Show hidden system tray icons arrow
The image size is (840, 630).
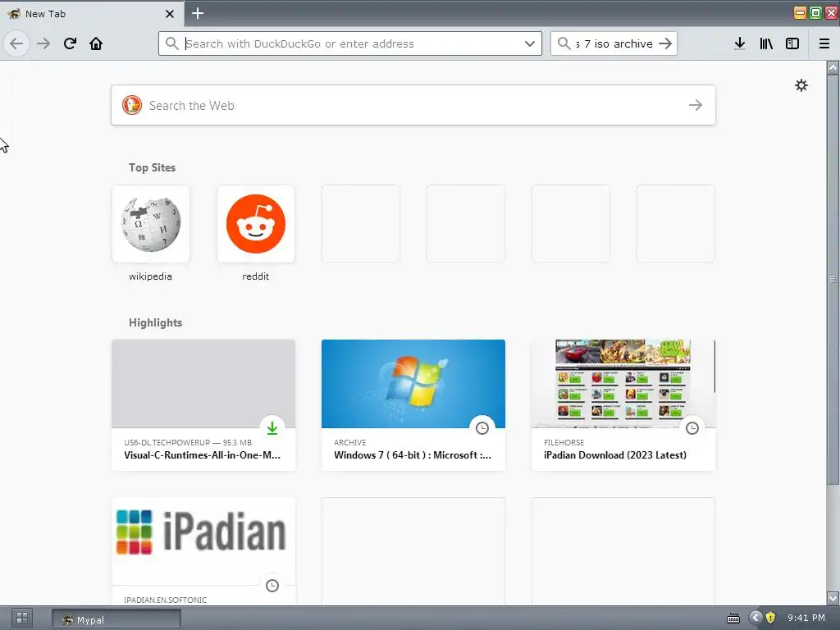tap(756, 618)
